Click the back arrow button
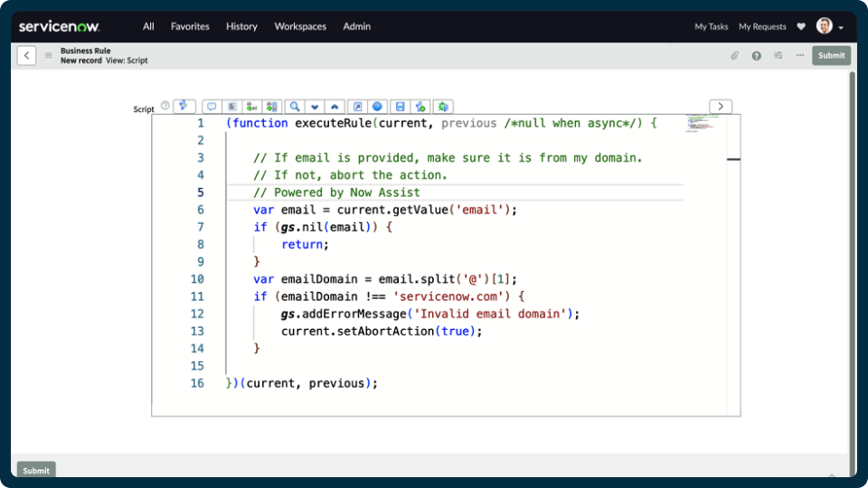868x488 pixels. [26, 55]
